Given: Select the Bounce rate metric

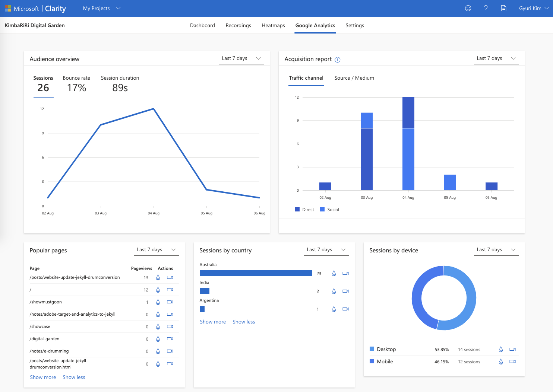Looking at the screenshot, I should [76, 84].
